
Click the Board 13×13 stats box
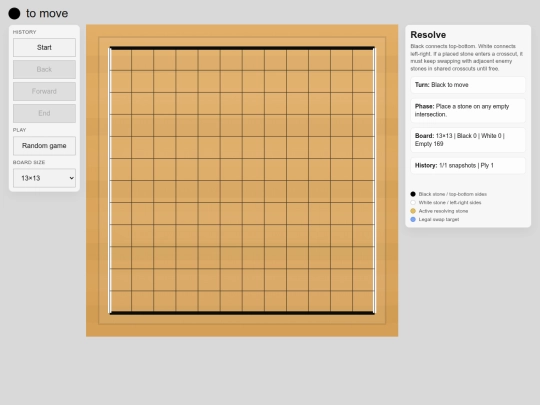pyautogui.click(x=468, y=140)
